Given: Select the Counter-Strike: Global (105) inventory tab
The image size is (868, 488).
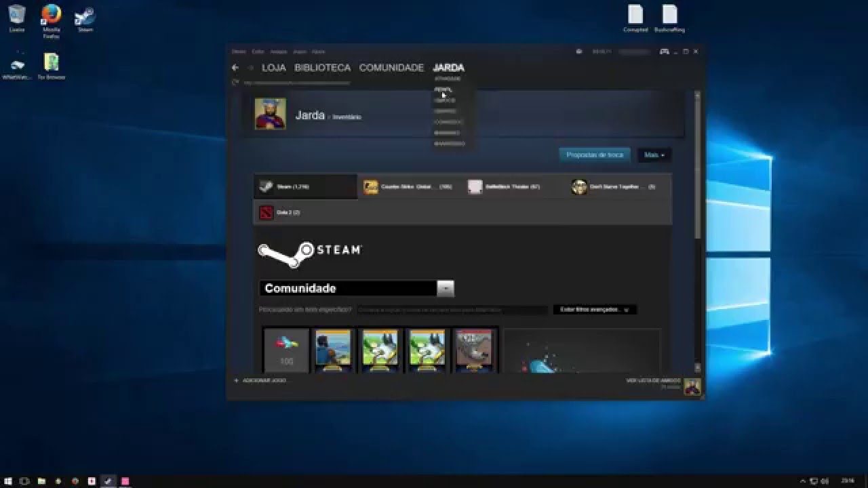Looking at the screenshot, I should 410,186.
